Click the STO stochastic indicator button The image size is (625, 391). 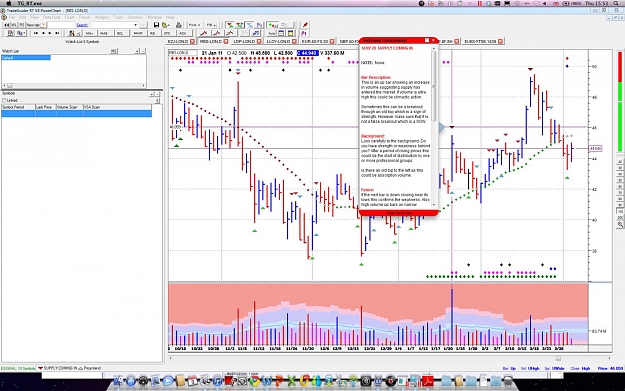click(167, 33)
